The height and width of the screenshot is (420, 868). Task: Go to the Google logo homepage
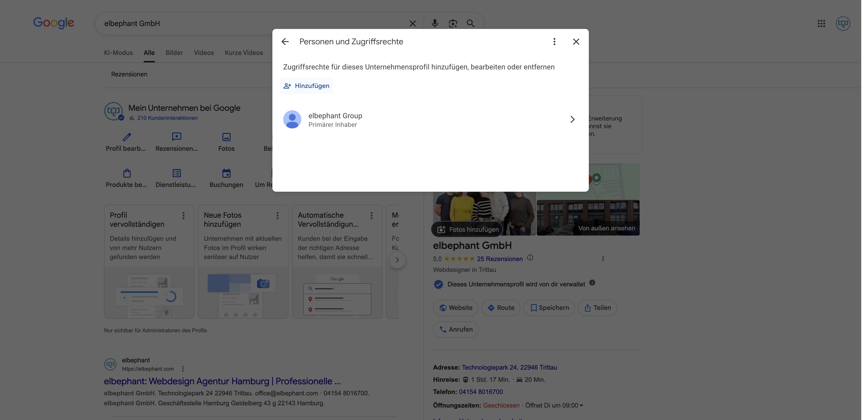[x=54, y=23]
